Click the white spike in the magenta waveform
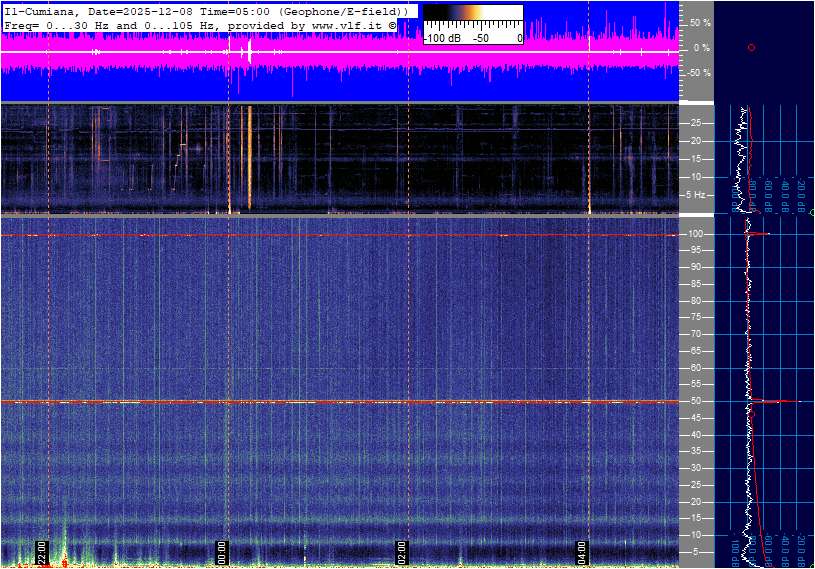This screenshot has width=815, height=569. click(x=249, y=52)
